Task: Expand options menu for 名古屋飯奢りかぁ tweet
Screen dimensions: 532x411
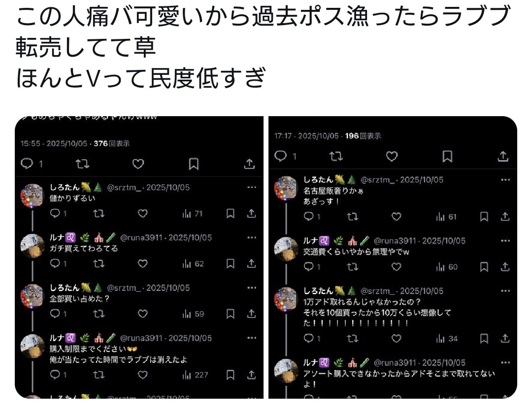Action: click(505, 180)
